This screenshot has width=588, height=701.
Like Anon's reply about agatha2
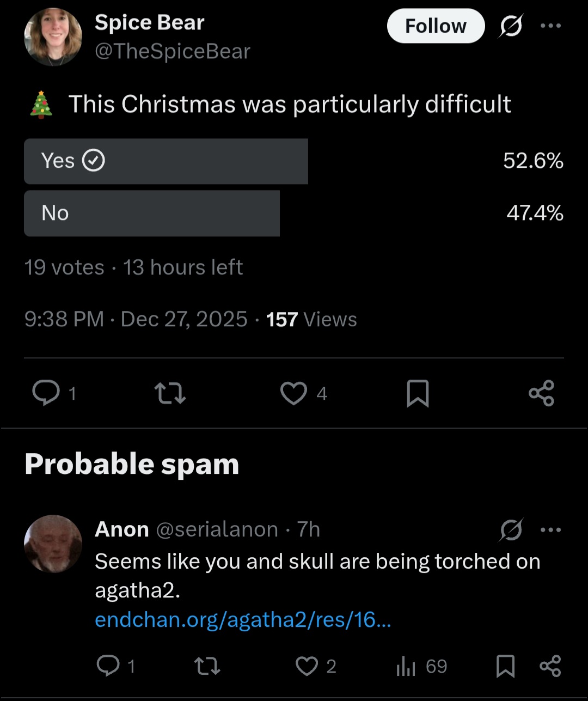point(306,666)
